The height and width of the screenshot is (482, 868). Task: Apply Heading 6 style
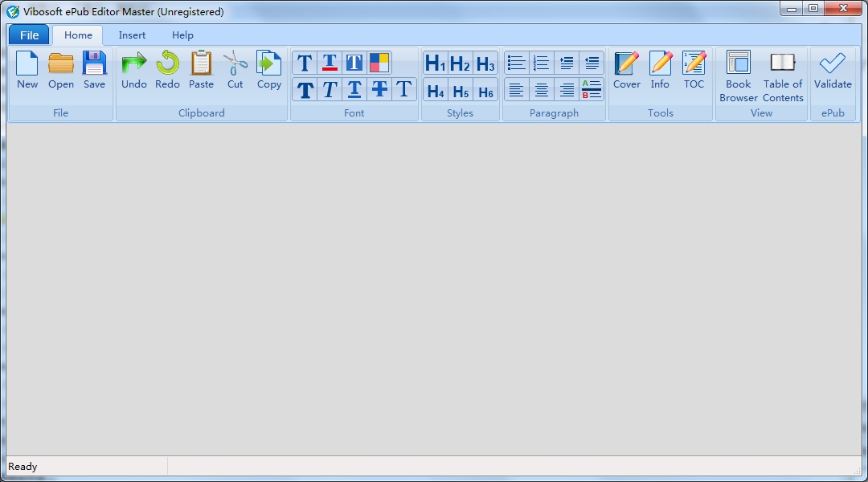tap(485, 90)
